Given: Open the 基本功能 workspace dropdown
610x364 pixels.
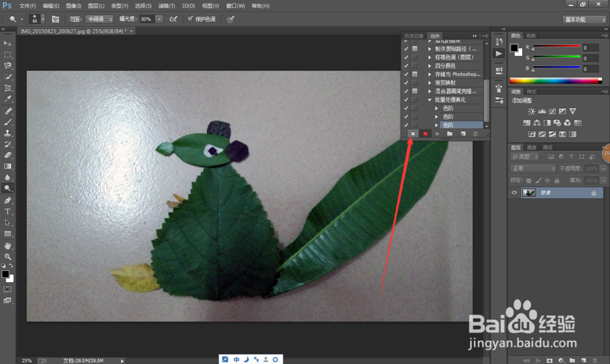Looking at the screenshot, I should (x=584, y=20).
